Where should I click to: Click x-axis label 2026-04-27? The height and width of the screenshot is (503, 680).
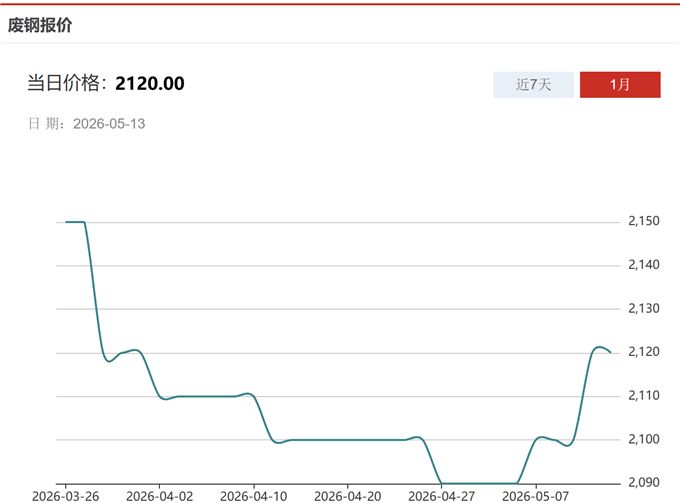(x=442, y=496)
